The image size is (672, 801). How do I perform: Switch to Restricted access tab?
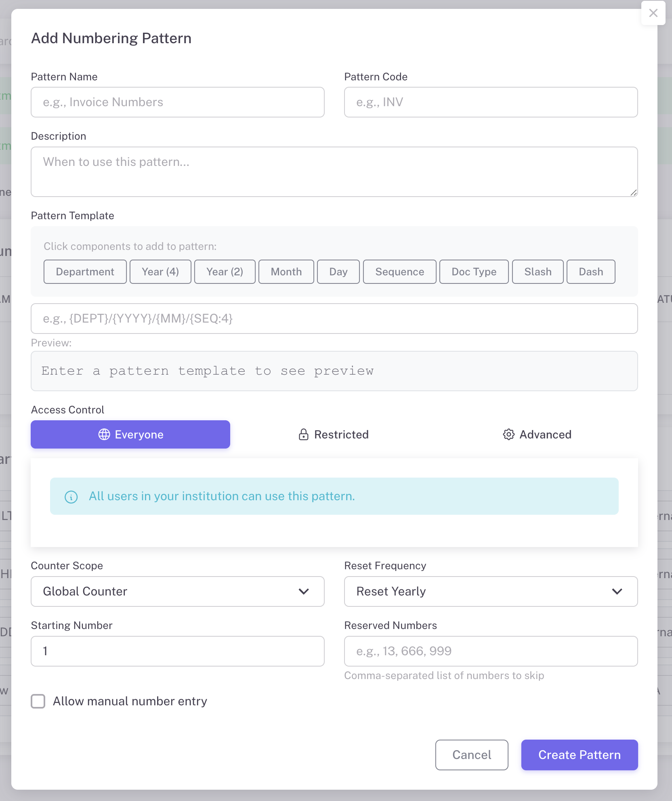(x=334, y=434)
